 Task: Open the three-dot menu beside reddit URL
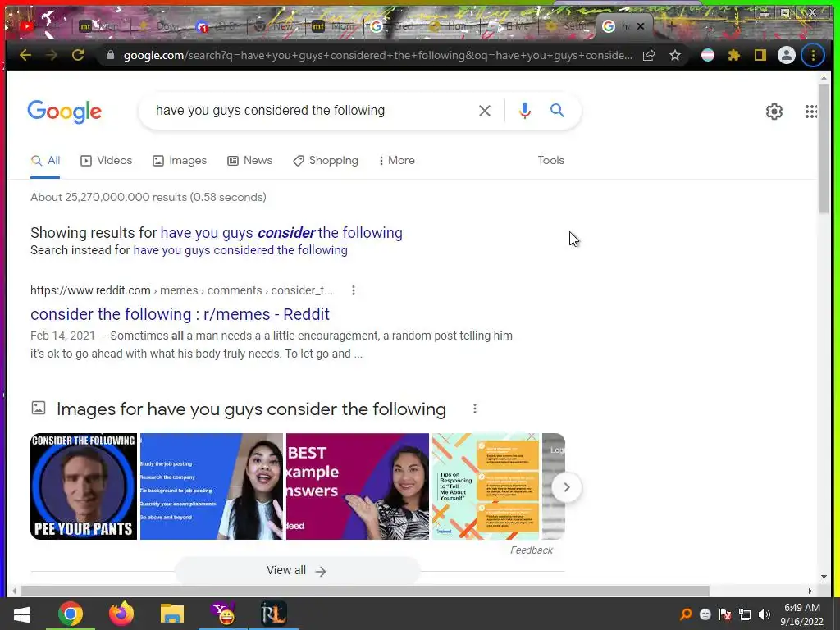pos(353,290)
